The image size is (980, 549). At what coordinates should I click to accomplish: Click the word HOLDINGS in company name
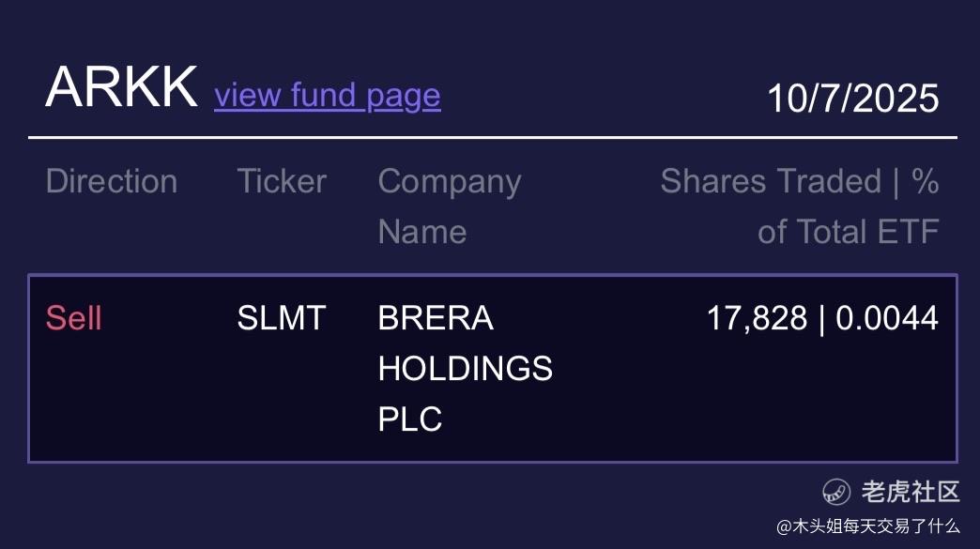(x=465, y=369)
